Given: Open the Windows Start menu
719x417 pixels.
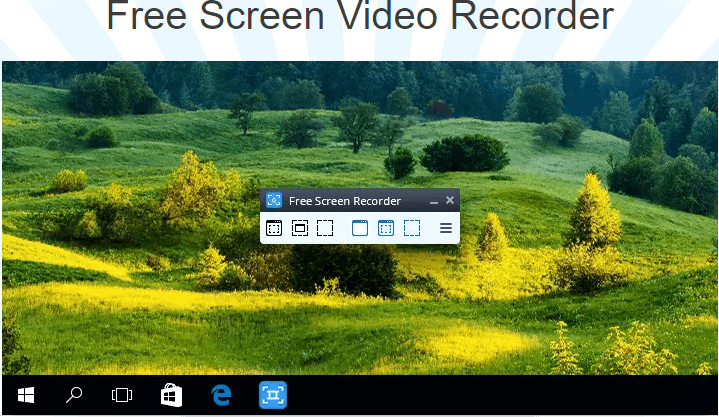Looking at the screenshot, I should (x=26, y=395).
